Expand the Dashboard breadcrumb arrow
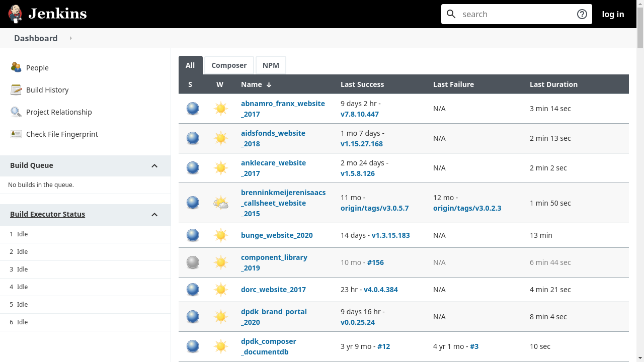 click(x=70, y=38)
